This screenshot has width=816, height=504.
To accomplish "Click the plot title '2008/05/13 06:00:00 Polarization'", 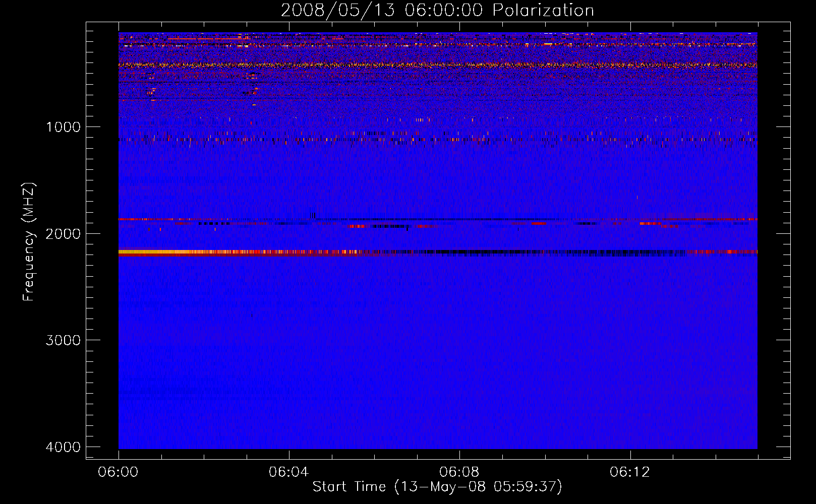I will 437,11.
